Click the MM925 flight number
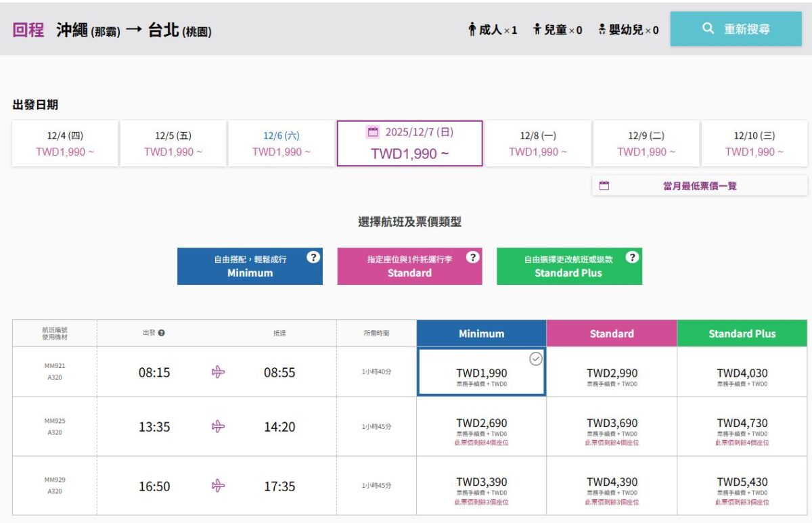This screenshot has width=812, height=523. (x=55, y=421)
